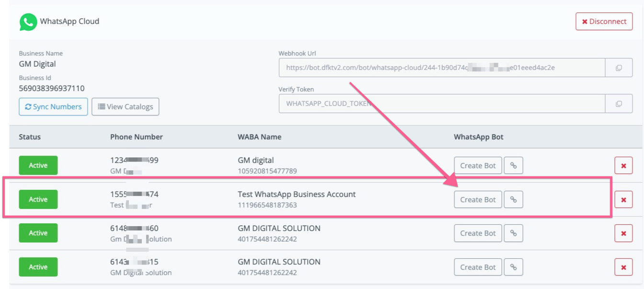
Task: Click Active status for number starting 6148
Action: click(x=38, y=233)
